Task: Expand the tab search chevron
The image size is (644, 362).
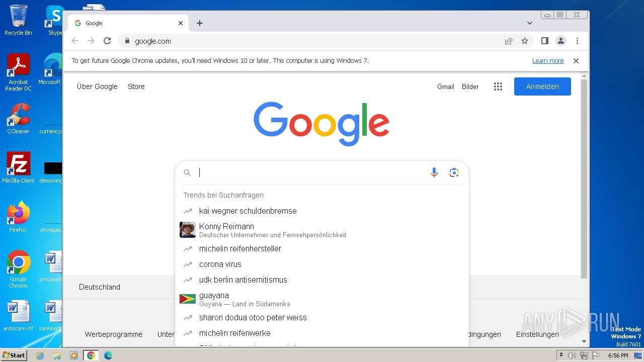Action: point(530,23)
